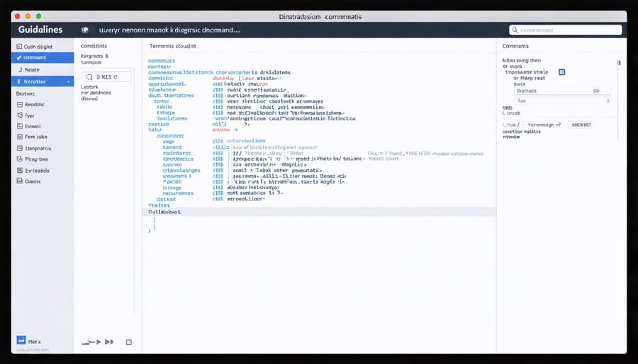This screenshot has width=638, height=364.
Task: Click the search box labeled 'KtS'
Action: (x=106, y=76)
